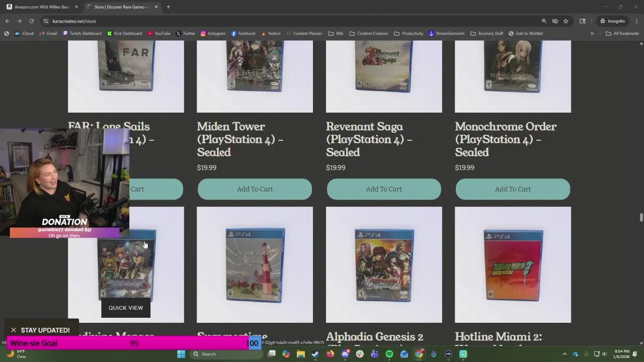
Task: Click the Quick View button on game cover
Action: tap(126, 308)
